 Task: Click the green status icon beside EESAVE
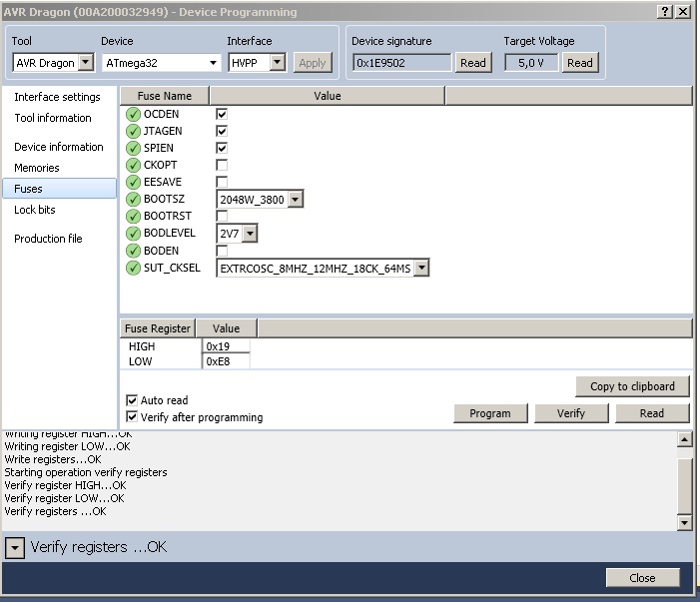click(133, 182)
